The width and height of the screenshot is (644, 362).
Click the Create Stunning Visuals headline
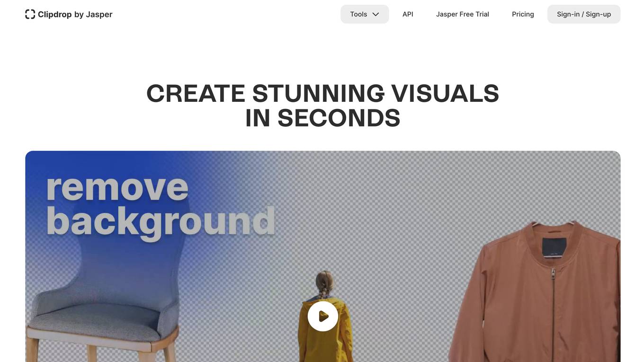(x=323, y=93)
